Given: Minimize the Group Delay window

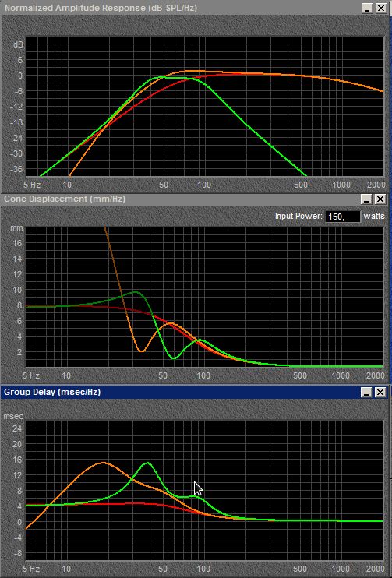Looking at the screenshot, I should point(366,393).
